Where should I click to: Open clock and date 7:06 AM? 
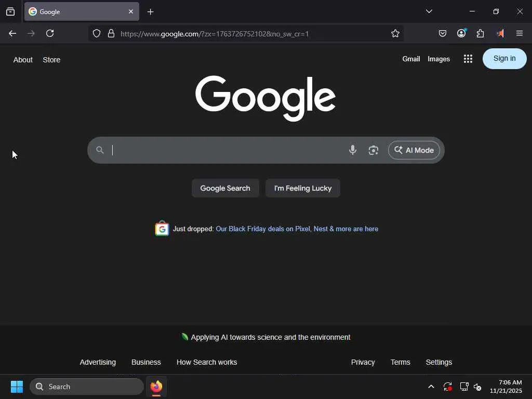pyautogui.click(x=506, y=387)
